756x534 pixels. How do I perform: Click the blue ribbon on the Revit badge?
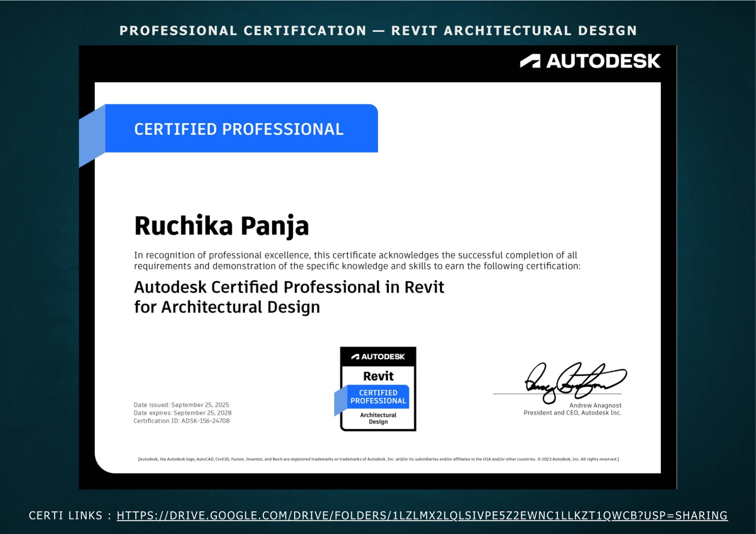pos(378,397)
